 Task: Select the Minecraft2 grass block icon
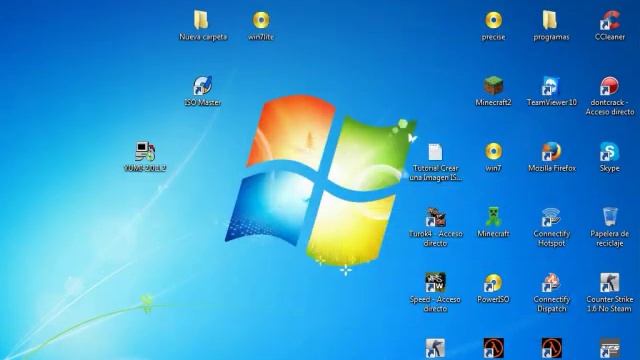(x=493, y=85)
